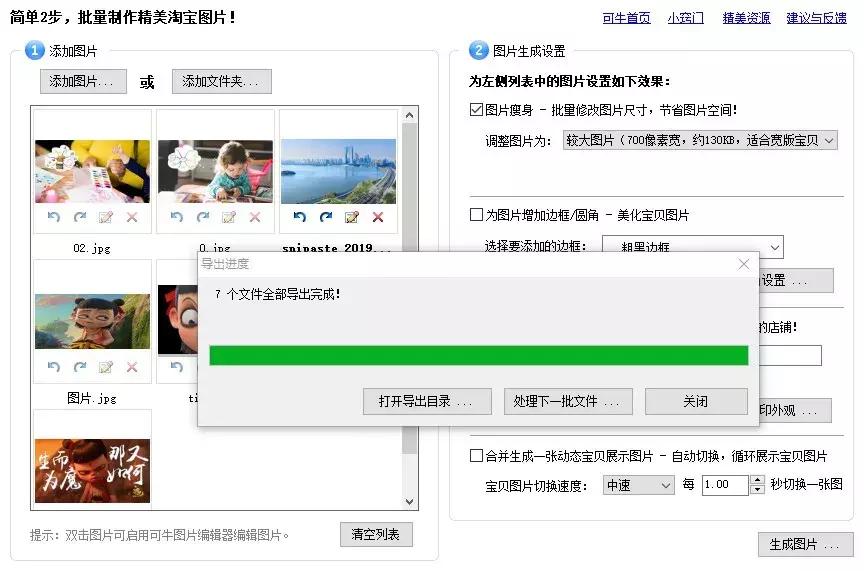The image size is (864, 571).
Task: Delete 图片.jpg with X icon
Action: coord(132,367)
